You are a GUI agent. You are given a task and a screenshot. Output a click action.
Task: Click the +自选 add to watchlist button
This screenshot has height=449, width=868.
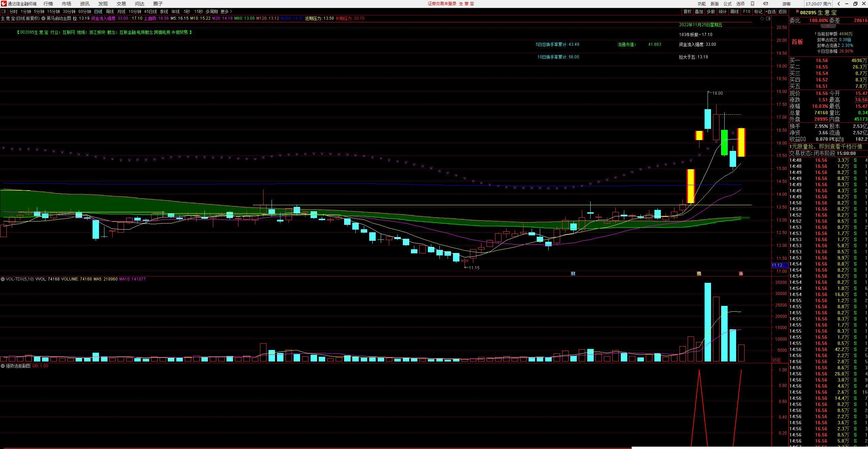click(x=770, y=12)
